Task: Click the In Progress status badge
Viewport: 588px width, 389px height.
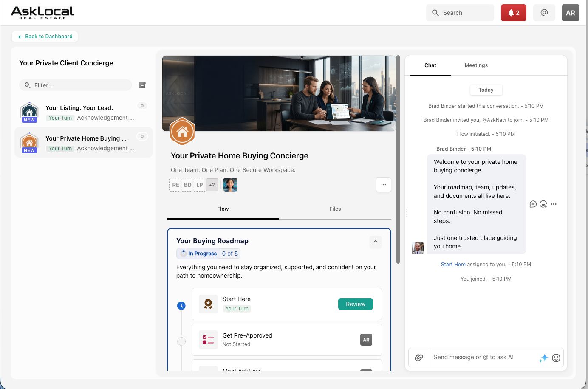Action: pos(198,254)
